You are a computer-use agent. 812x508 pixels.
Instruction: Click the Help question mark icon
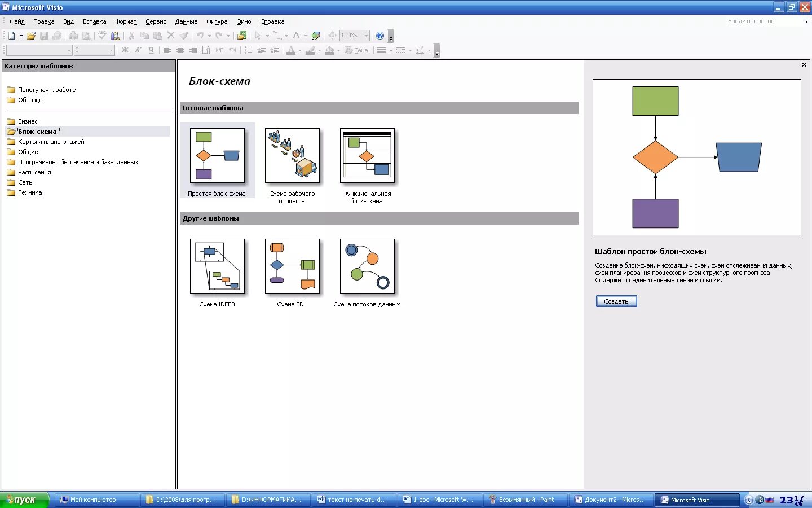pos(380,36)
